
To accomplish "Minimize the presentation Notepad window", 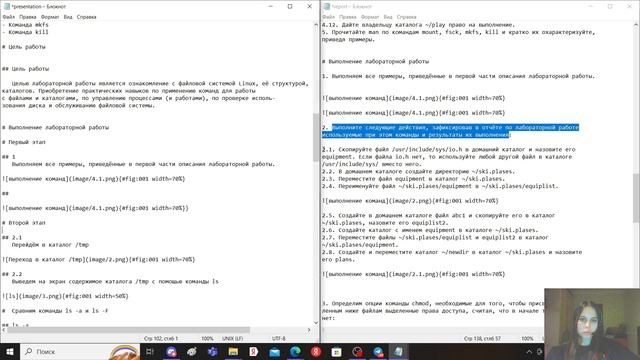I will point(271,7).
